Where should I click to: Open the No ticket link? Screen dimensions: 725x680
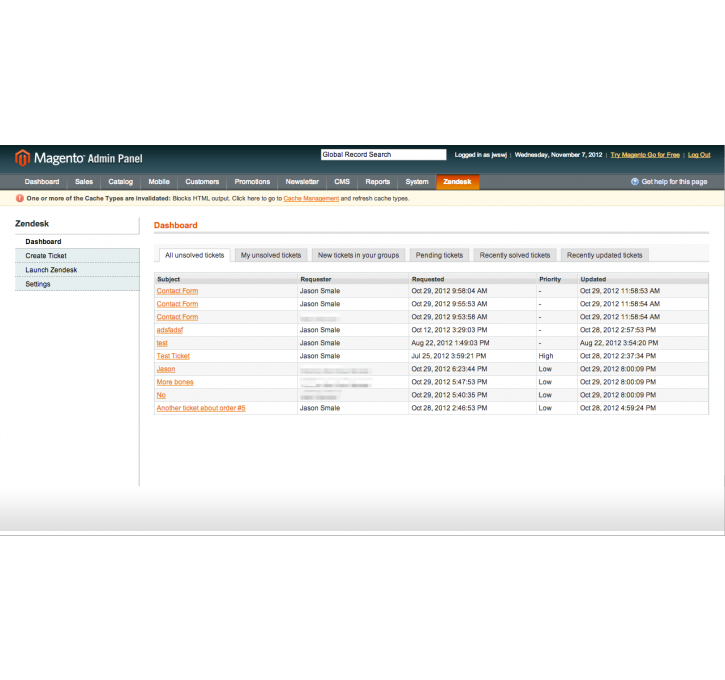[161, 395]
